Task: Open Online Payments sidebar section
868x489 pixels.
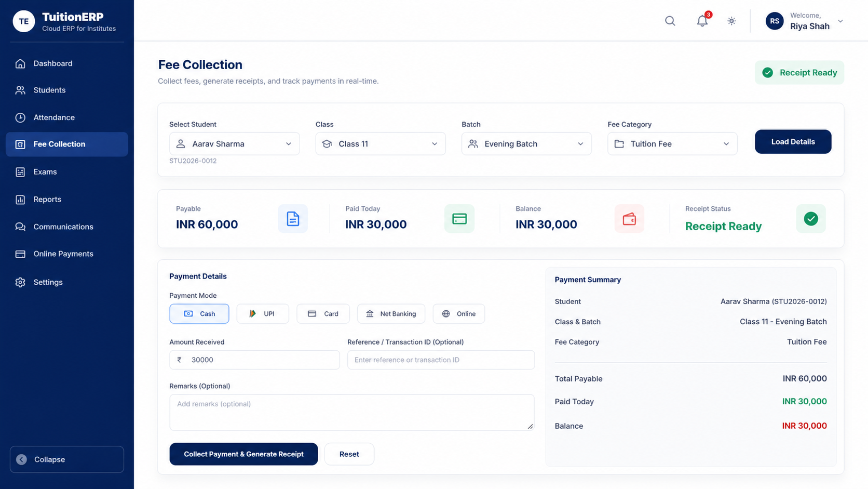Action: tap(67, 254)
